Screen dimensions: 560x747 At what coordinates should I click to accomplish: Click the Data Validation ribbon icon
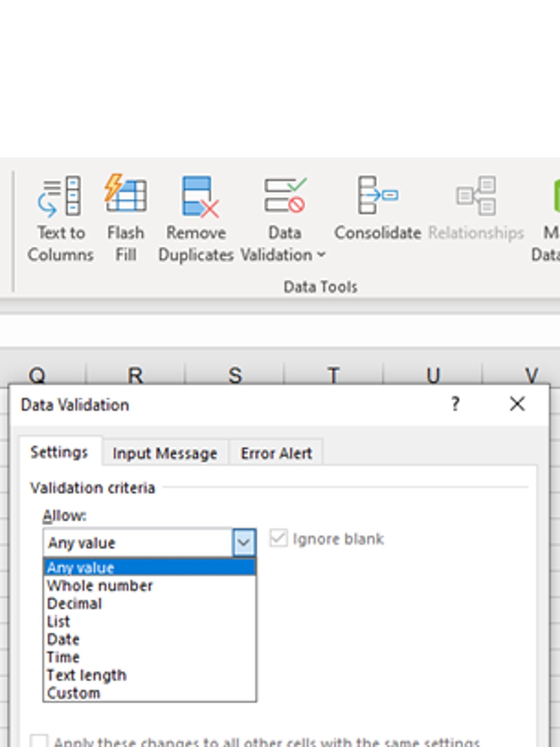tap(285, 195)
